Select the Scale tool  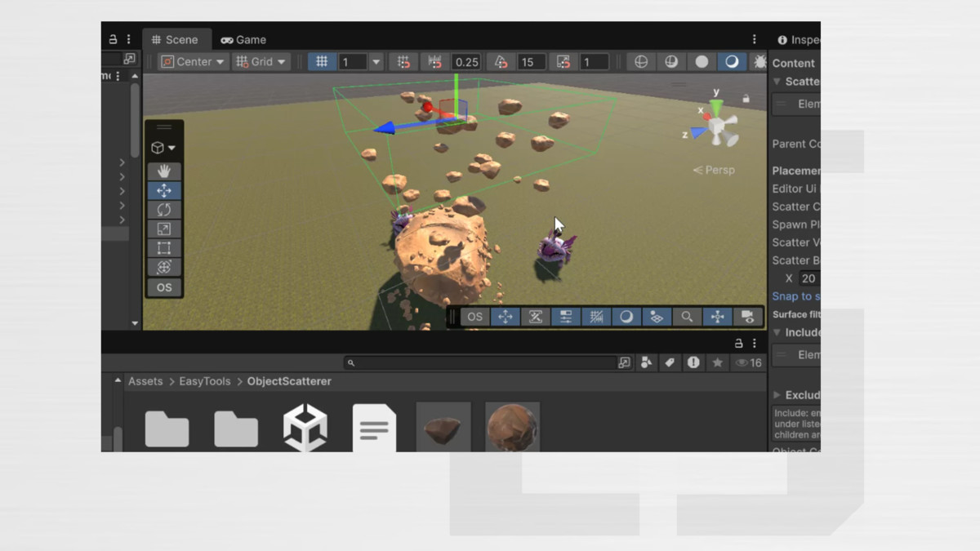[x=164, y=229]
